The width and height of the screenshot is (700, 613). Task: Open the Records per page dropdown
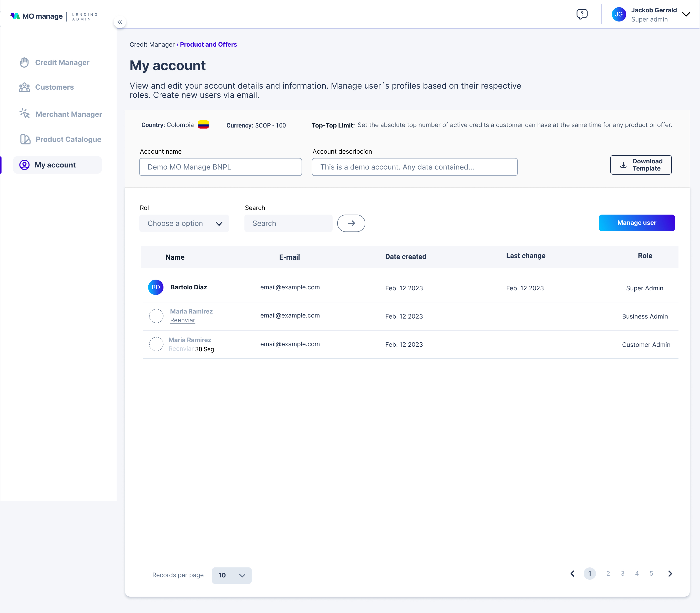point(232,575)
